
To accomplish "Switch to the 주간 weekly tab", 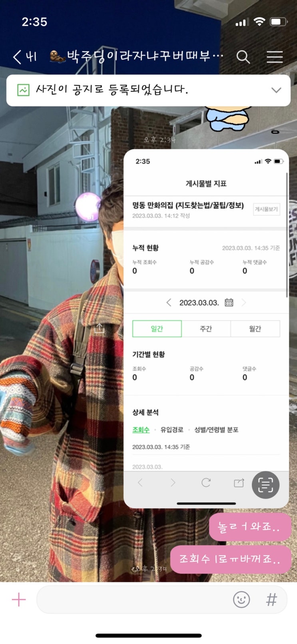I will (206, 329).
